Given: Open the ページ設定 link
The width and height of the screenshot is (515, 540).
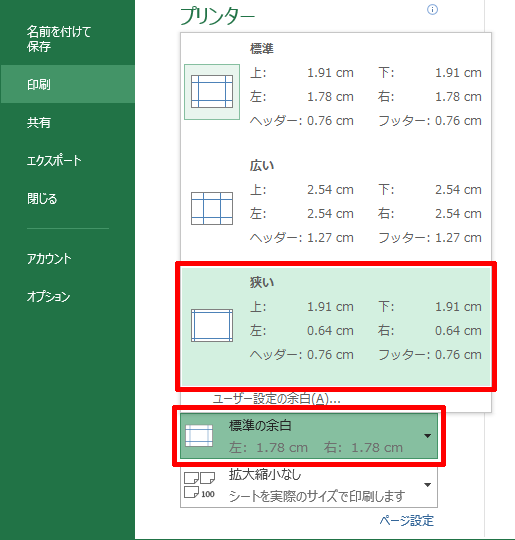Looking at the screenshot, I should (406, 520).
